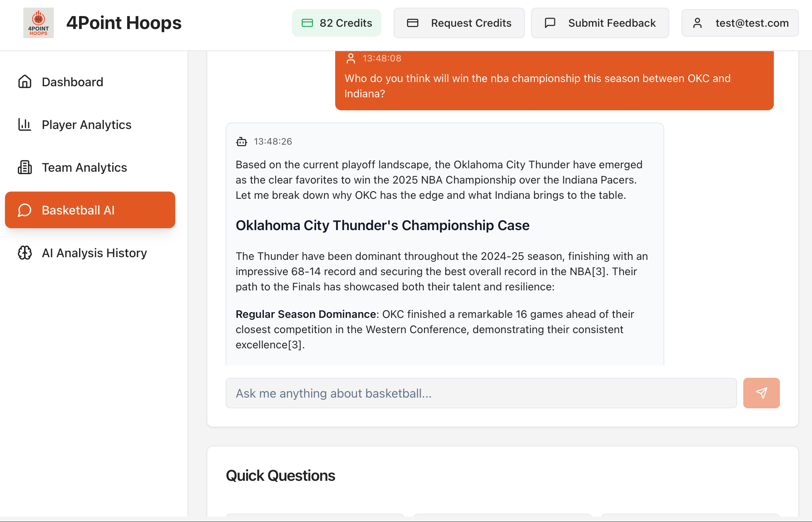Click the paper plane send icon
812x522 pixels.
(761, 393)
